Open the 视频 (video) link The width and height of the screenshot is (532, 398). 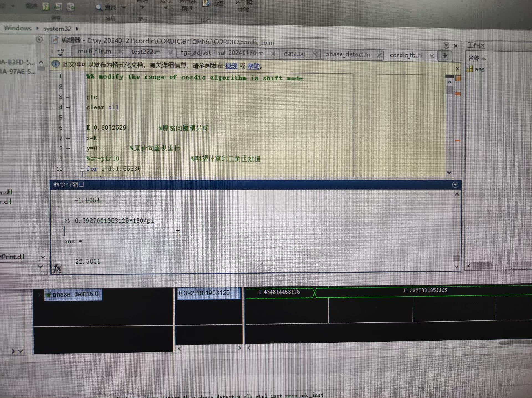click(231, 66)
